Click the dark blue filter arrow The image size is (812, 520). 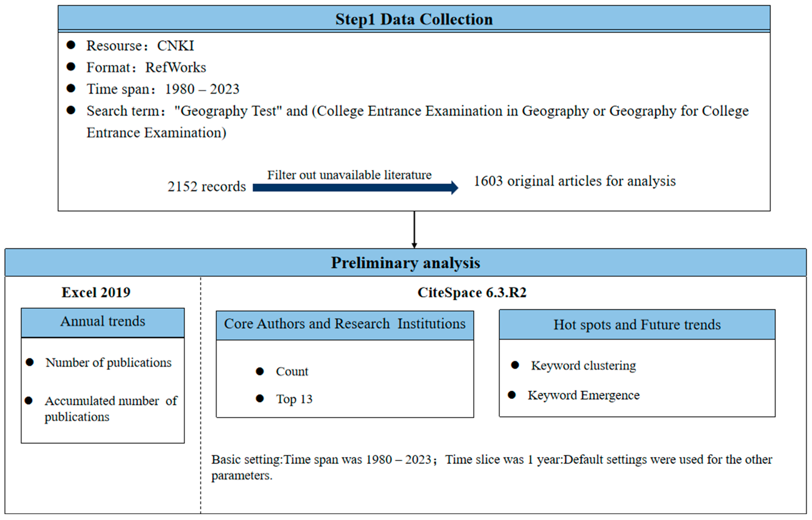354,188
